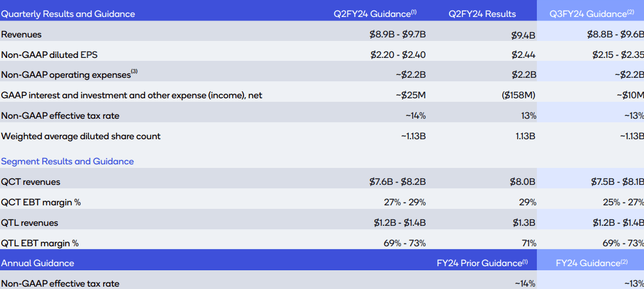The width and height of the screenshot is (644, 289).
Task: Click the Segment Results and Guidance heading
Action: pos(67,161)
